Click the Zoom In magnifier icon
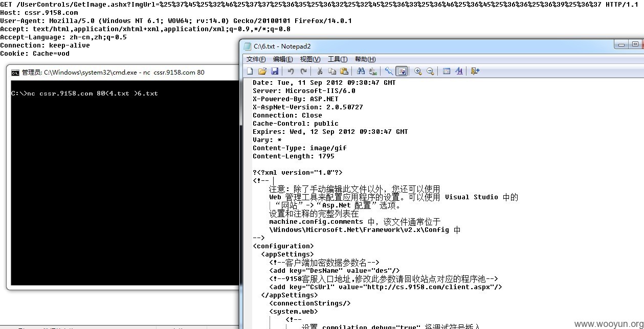This screenshot has height=329, width=644. click(418, 71)
